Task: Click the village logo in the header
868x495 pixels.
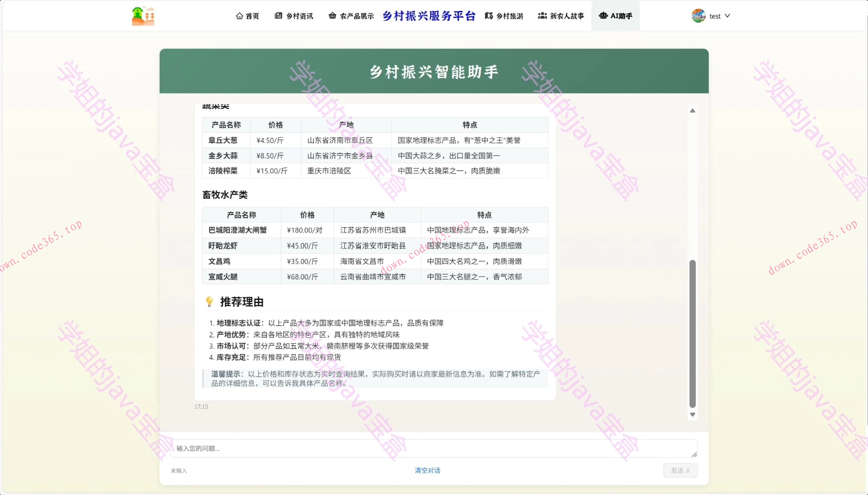Action: pyautogui.click(x=143, y=15)
